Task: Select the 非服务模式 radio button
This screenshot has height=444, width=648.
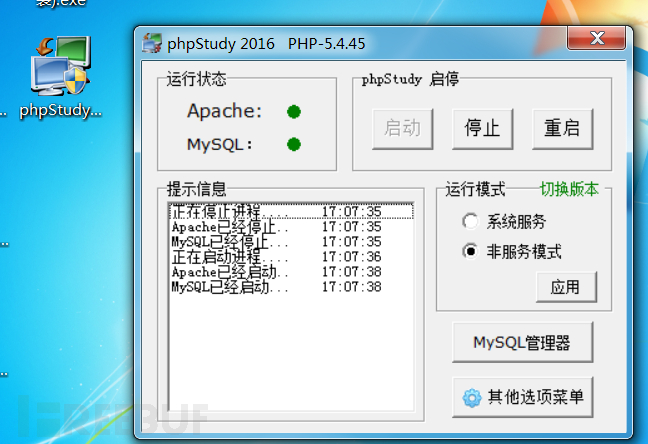Action: 470,251
